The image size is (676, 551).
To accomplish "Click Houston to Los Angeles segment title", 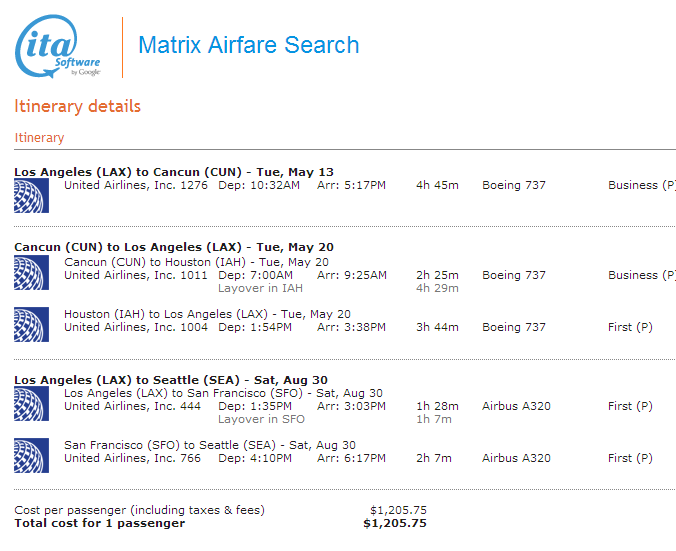I will (207, 314).
